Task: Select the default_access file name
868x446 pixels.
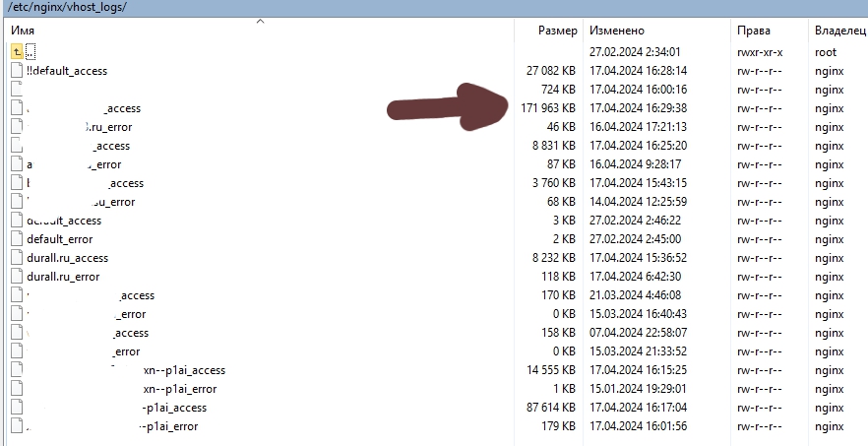Action: pos(64,221)
